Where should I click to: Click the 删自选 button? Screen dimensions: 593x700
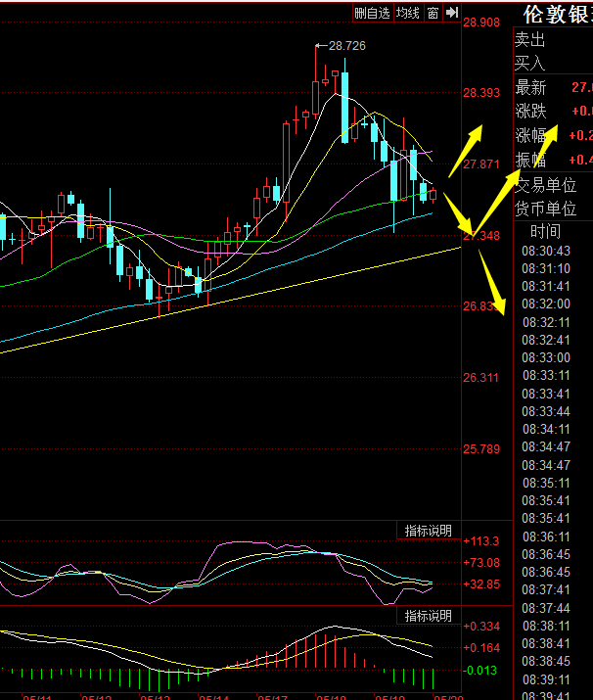(x=373, y=13)
